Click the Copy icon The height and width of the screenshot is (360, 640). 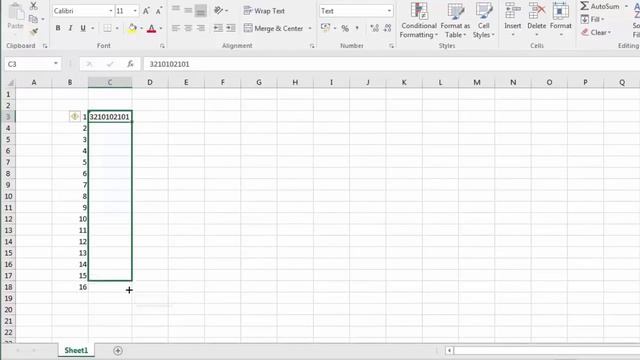tap(33, 19)
